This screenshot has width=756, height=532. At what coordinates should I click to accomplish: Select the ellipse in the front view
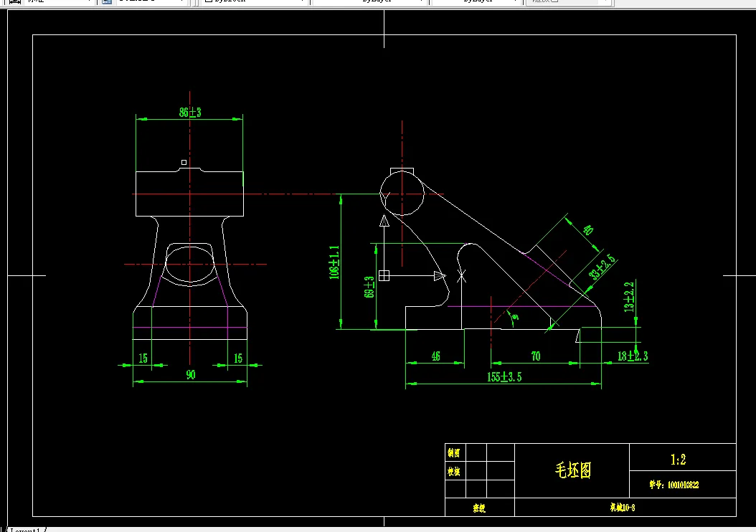(190, 264)
